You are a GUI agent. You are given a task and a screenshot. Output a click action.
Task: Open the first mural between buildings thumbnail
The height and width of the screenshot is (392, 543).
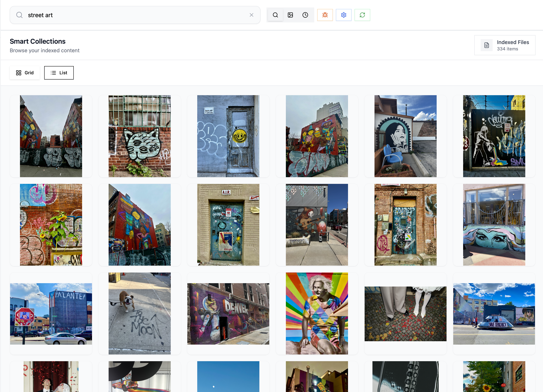51,136
